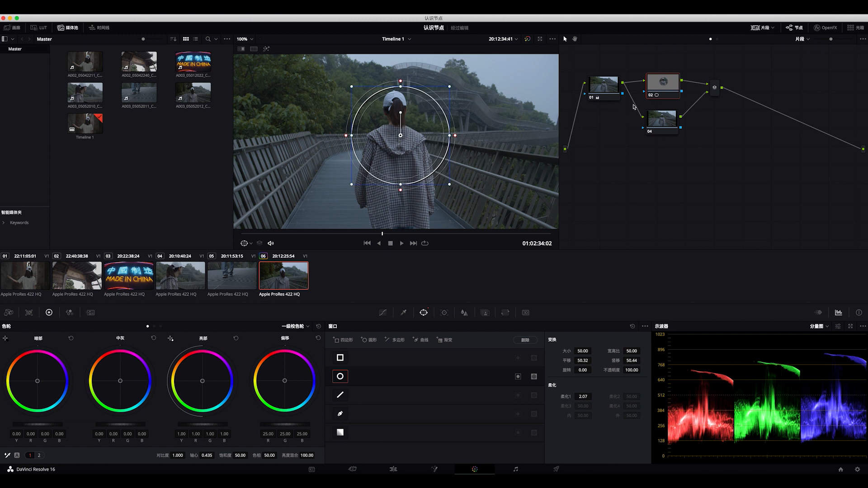The image size is (868, 488).
Task: Select the Qualifier eyedropper palette icon
Action: click(x=403, y=313)
